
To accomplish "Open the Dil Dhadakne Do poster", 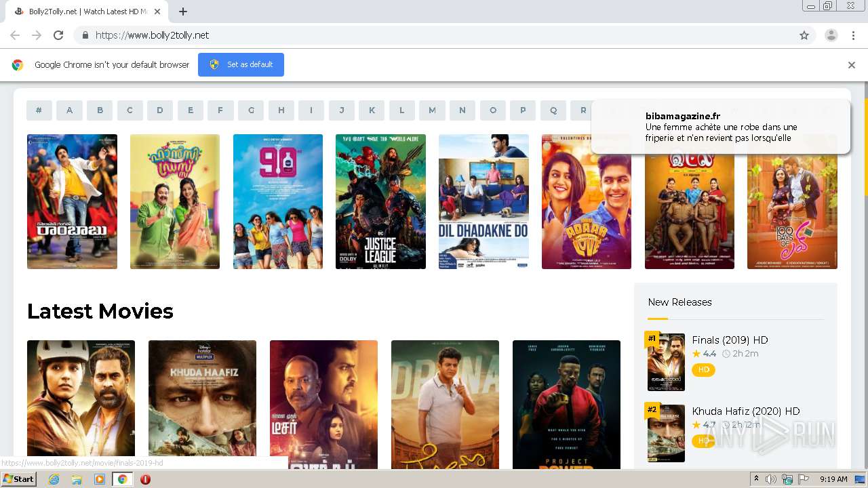I will click(x=484, y=201).
